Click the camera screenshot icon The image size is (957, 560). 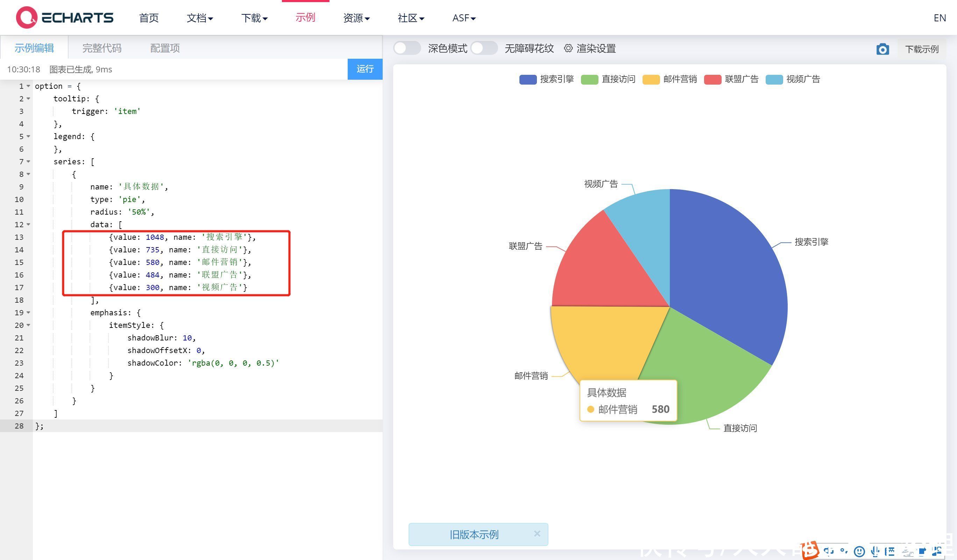[882, 49]
